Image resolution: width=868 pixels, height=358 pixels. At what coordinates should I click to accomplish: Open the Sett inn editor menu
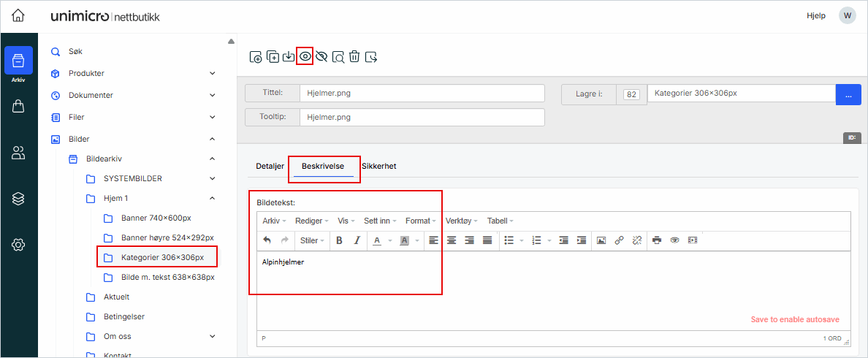(379, 221)
